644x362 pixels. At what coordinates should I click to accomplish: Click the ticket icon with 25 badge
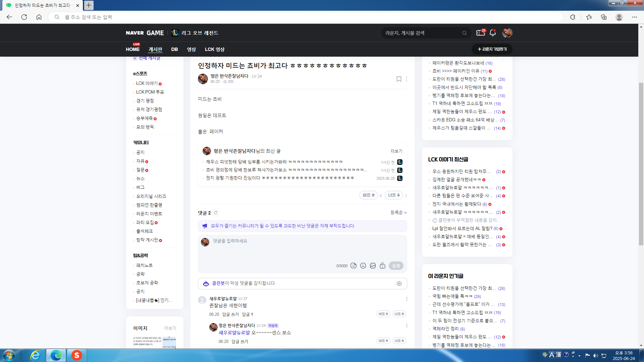click(x=480, y=33)
